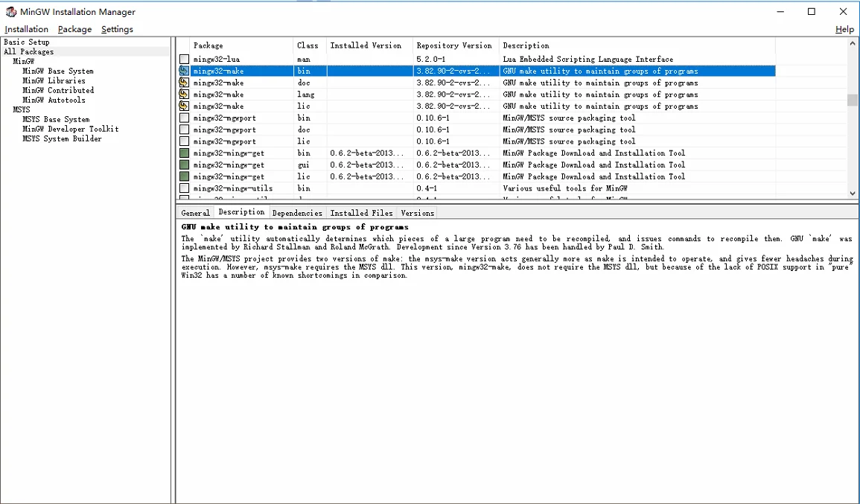Select MinGW Contributed in tree
This screenshot has height=504, width=860.
coord(58,90)
